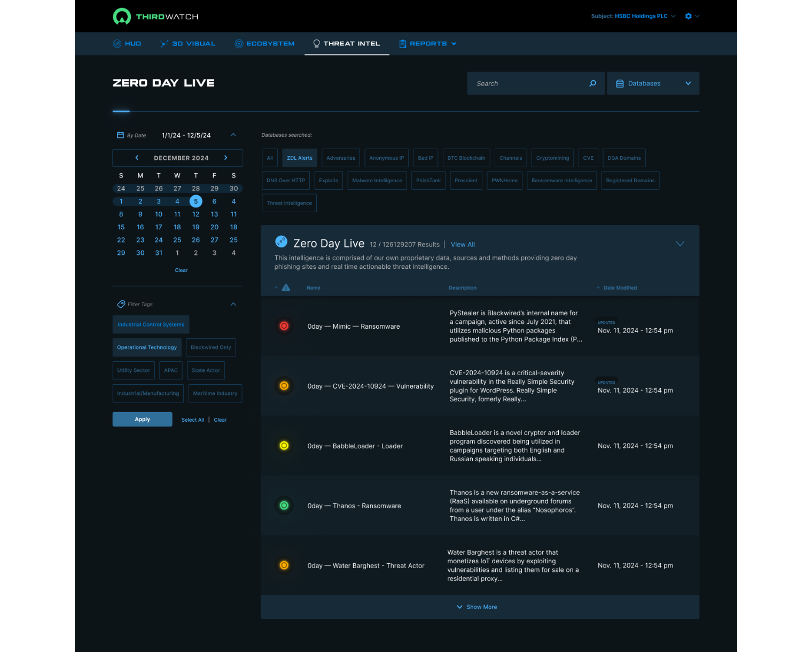
Task: Clear the calendar date selection
Action: point(181,270)
